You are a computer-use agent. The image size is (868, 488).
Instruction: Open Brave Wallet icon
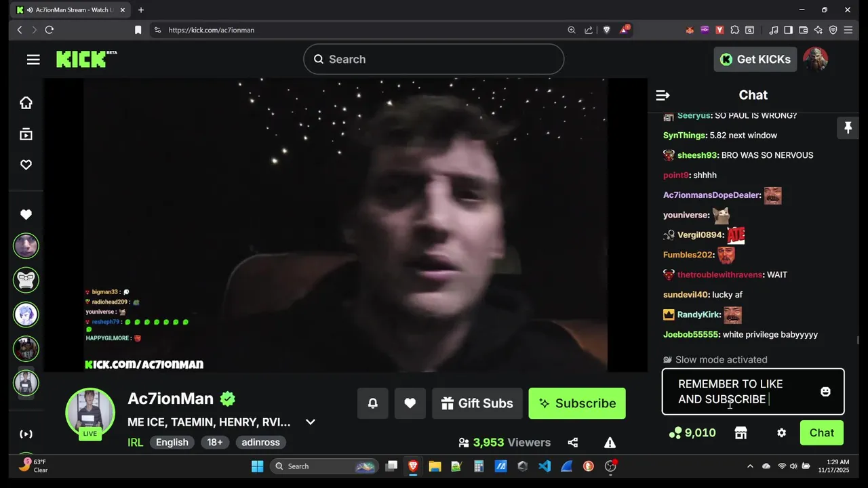[x=804, y=30]
